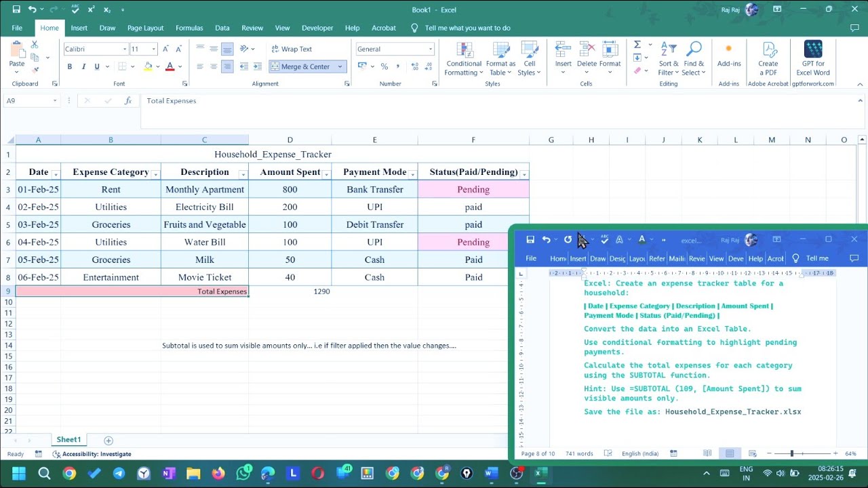Open the Amount Spent column filter arrow
Viewport: 868px width, 488px height.
[326, 174]
